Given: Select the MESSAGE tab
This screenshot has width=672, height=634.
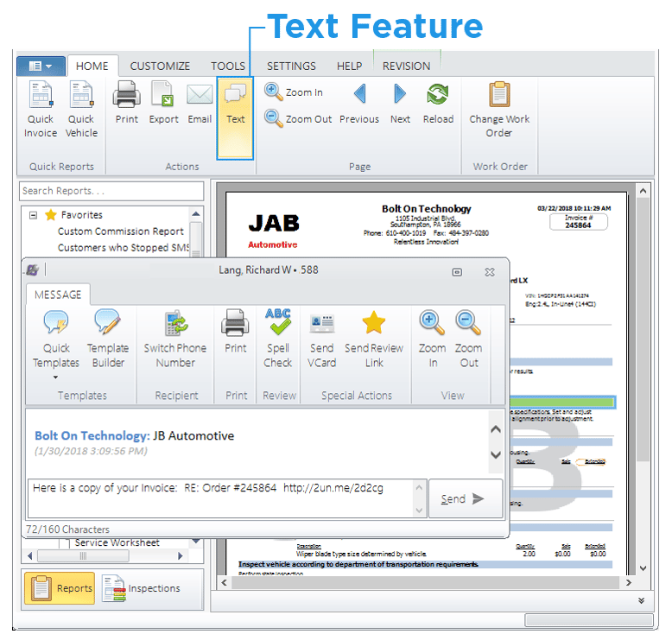Looking at the screenshot, I should tap(58, 295).
